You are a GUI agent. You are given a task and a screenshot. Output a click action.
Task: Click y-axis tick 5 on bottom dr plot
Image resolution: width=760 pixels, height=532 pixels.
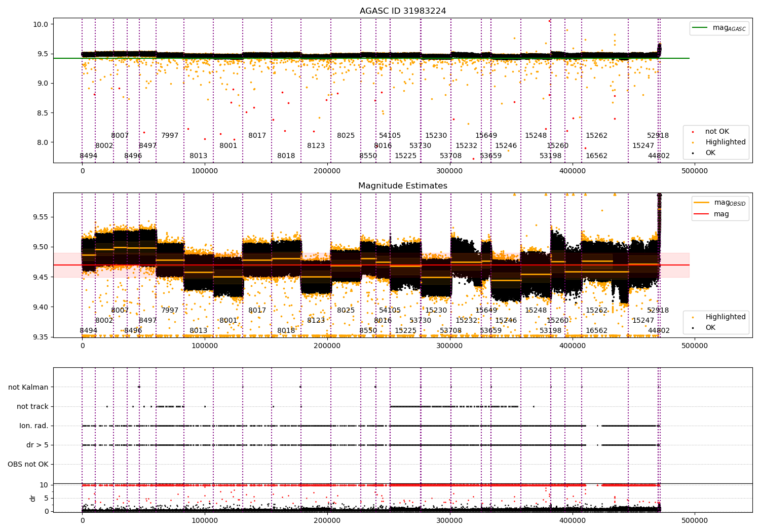pyautogui.click(x=46, y=498)
